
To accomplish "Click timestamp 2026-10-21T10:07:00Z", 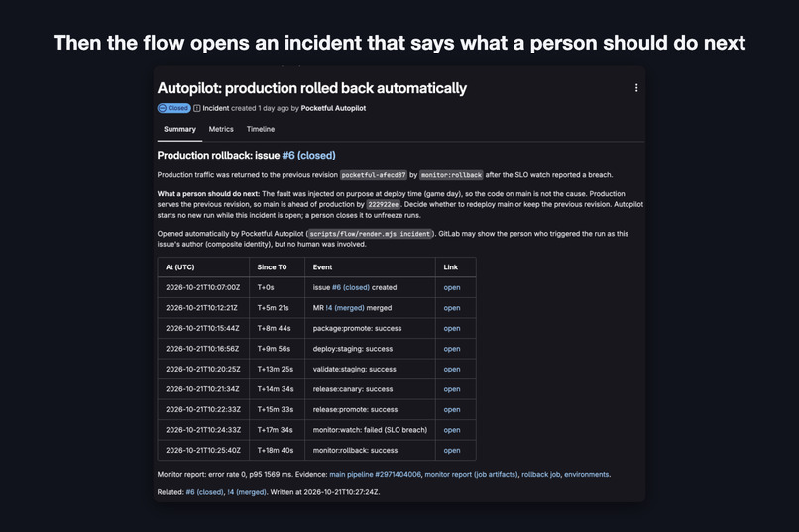I will pyautogui.click(x=202, y=287).
